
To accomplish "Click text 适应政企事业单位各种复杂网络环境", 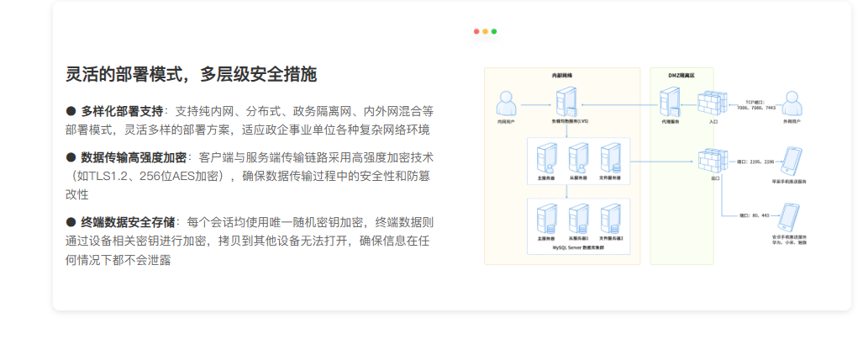I will pos(336,130).
